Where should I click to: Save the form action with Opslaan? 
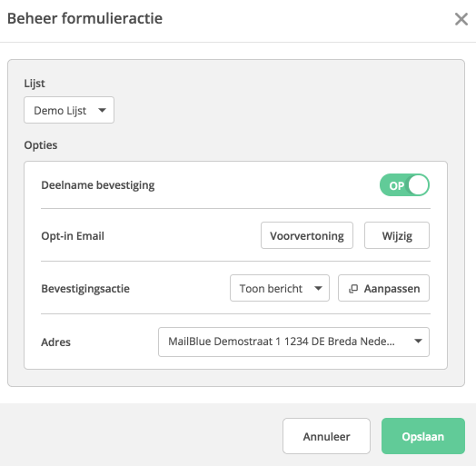423,436
